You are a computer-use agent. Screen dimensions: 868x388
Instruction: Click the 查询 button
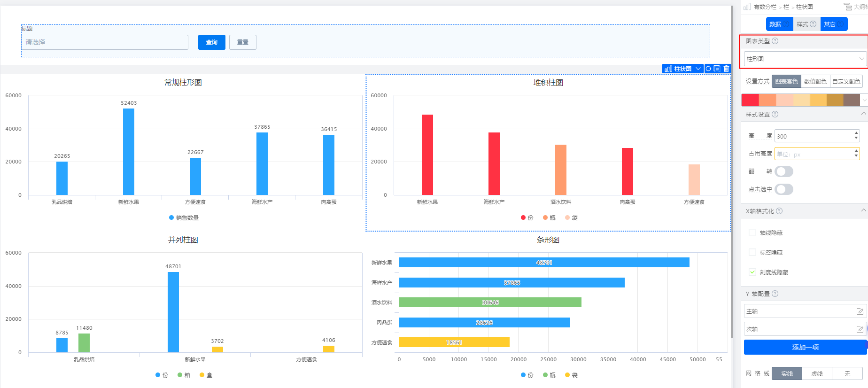[x=211, y=42]
